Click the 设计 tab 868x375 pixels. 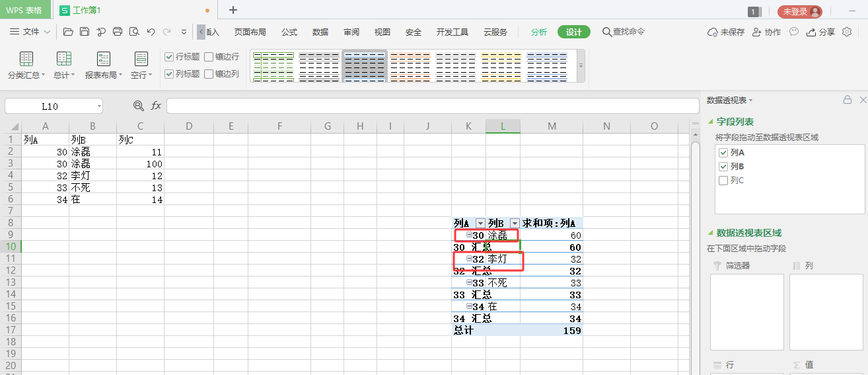574,32
